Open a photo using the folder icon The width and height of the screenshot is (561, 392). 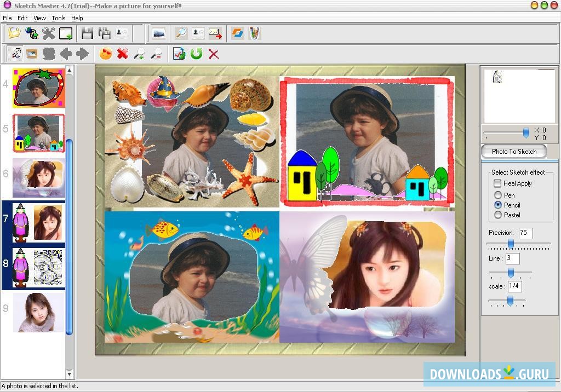point(14,33)
